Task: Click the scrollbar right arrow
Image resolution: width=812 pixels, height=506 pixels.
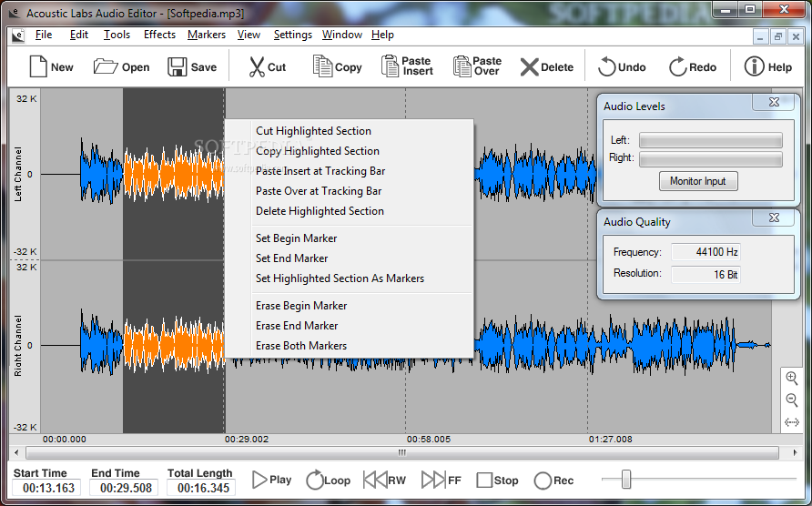Action: point(795,452)
